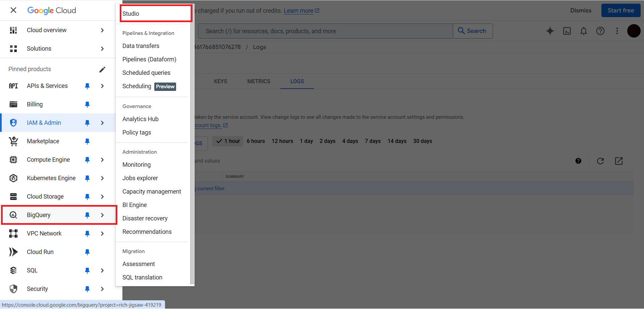The height and width of the screenshot is (310, 644).
Task: Switch to the METRICS tab
Action: point(259,81)
